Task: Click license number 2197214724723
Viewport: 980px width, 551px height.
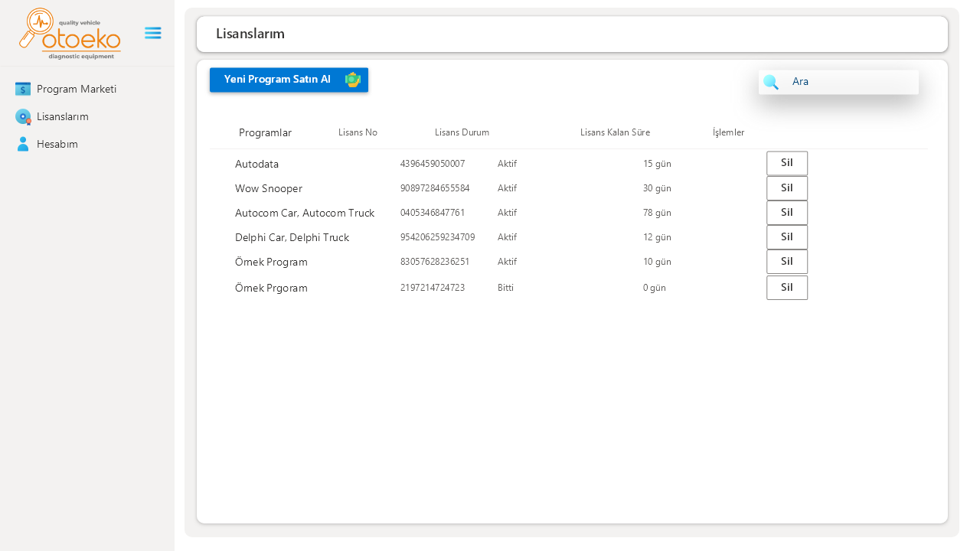Action: tap(433, 287)
